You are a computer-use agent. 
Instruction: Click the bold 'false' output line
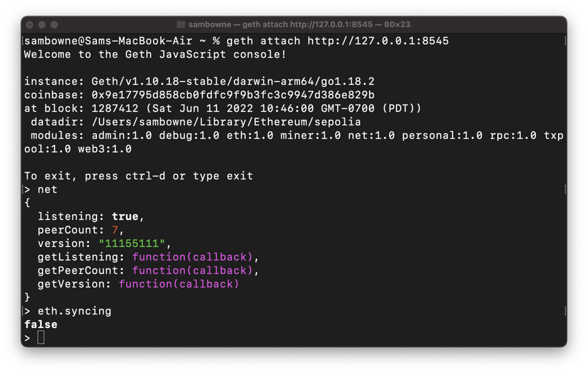pyautogui.click(x=41, y=324)
